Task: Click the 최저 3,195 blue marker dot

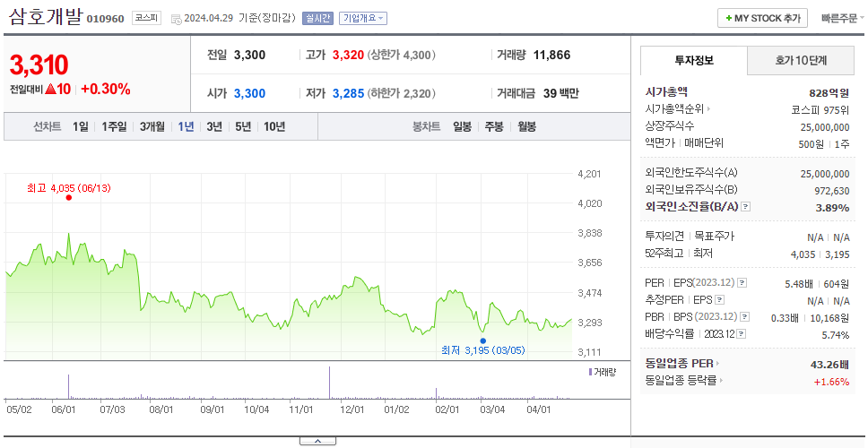Action: pos(482,340)
